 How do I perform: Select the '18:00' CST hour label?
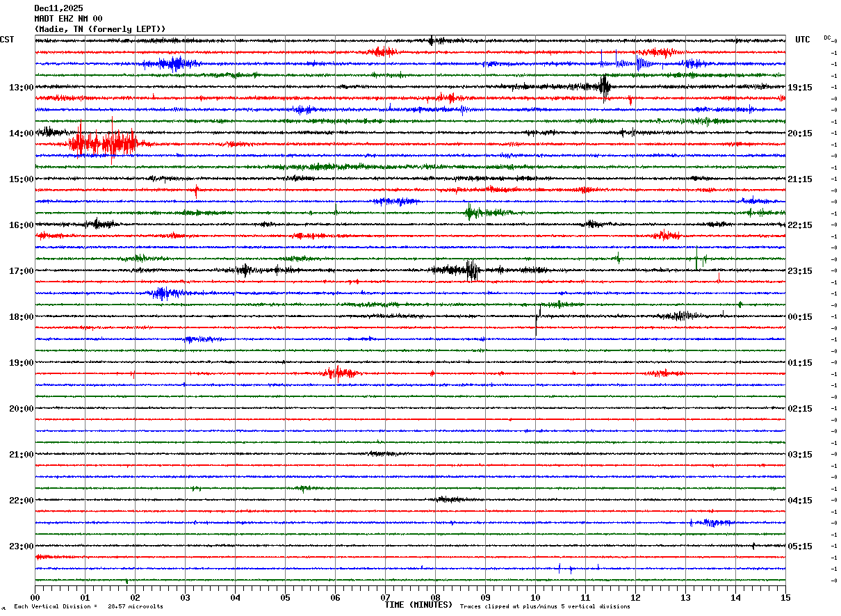(x=22, y=317)
